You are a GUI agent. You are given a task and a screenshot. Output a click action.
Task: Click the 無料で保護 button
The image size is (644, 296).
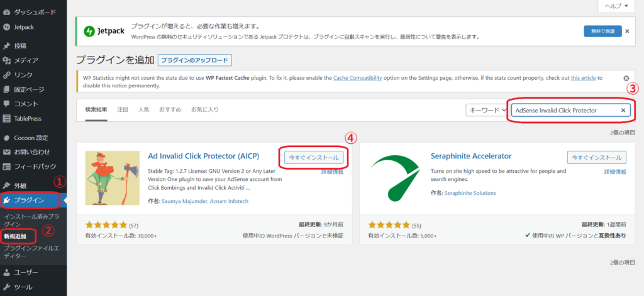(602, 31)
